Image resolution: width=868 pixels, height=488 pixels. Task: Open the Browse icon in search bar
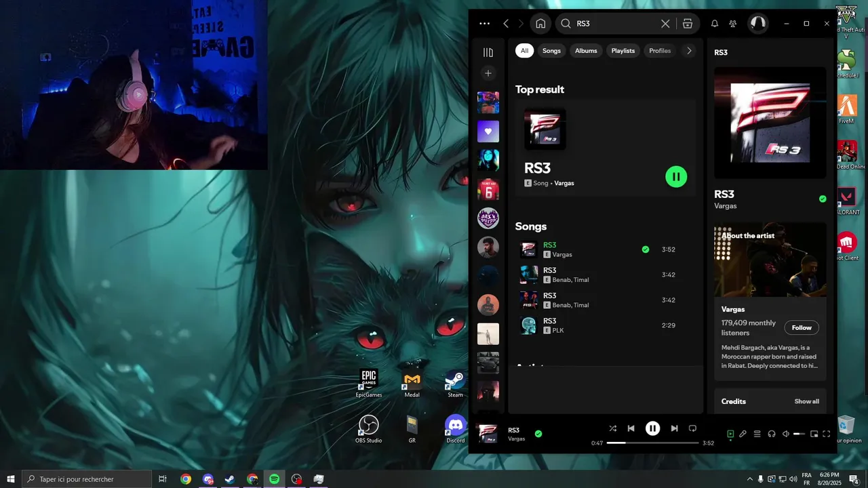[688, 24]
